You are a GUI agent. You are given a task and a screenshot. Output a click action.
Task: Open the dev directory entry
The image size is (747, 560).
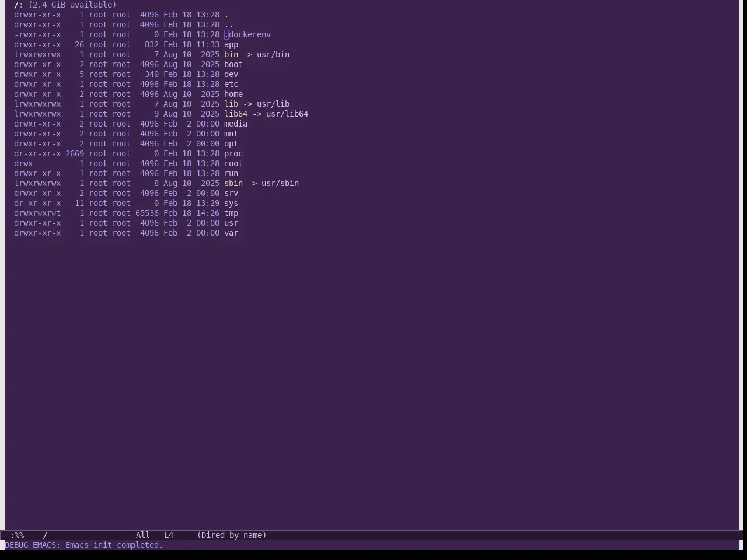[231, 74]
